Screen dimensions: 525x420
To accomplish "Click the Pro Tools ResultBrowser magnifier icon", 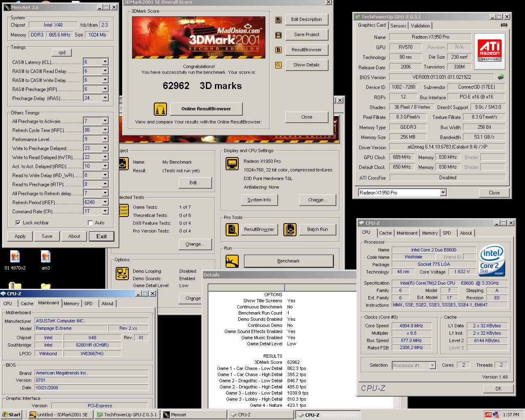I will click(232, 229).
